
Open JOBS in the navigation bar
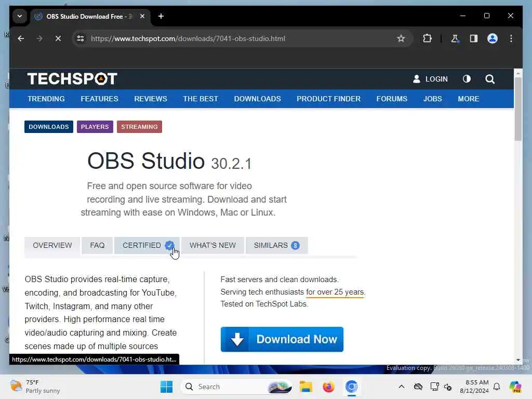coord(433,99)
